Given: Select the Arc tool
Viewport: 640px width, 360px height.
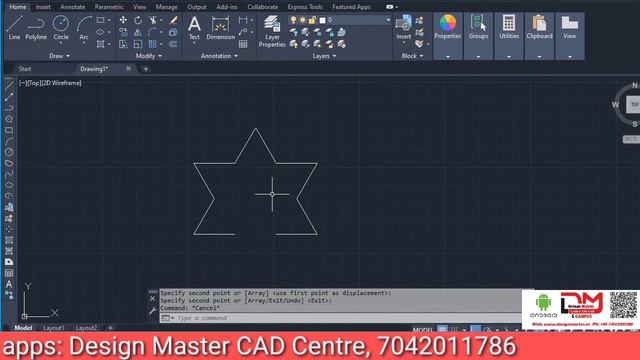Looking at the screenshot, I should (x=84, y=28).
